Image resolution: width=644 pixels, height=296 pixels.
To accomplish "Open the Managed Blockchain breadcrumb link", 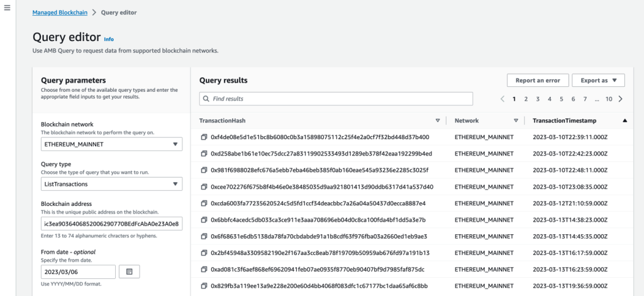I will pyautogui.click(x=60, y=13).
